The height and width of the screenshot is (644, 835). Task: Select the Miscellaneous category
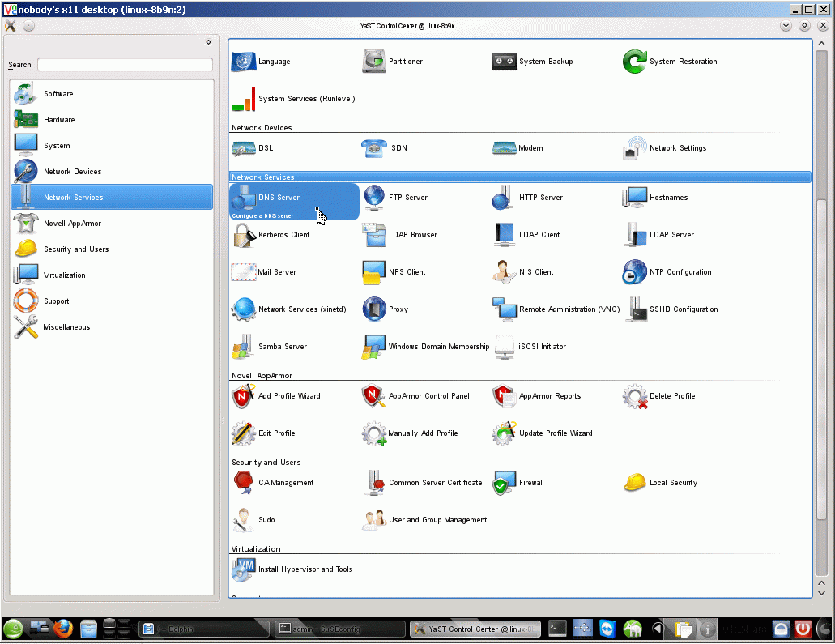(112, 327)
